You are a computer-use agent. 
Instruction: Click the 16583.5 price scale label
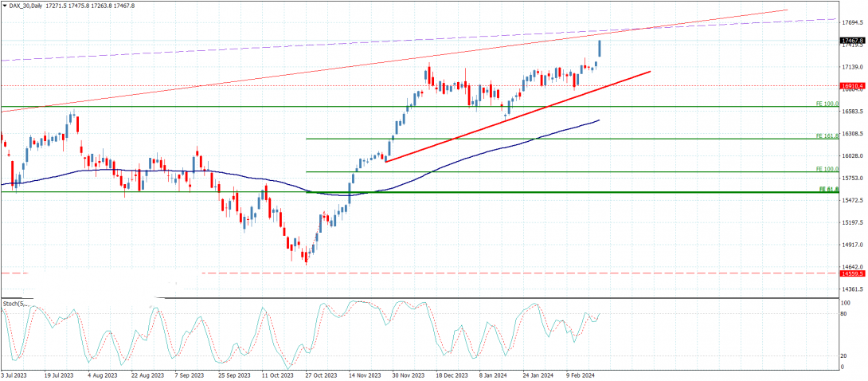click(x=853, y=112)
